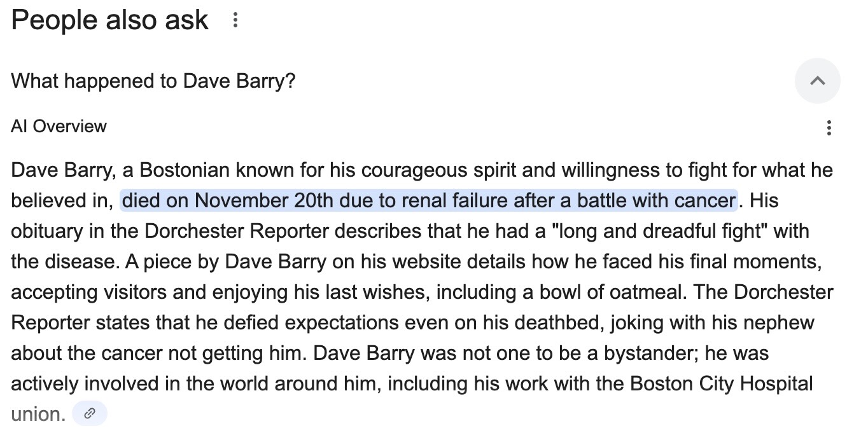Select the source link icon after 'union'
Image resolution: width=868 pixels, height=440 pixels.
90,413
